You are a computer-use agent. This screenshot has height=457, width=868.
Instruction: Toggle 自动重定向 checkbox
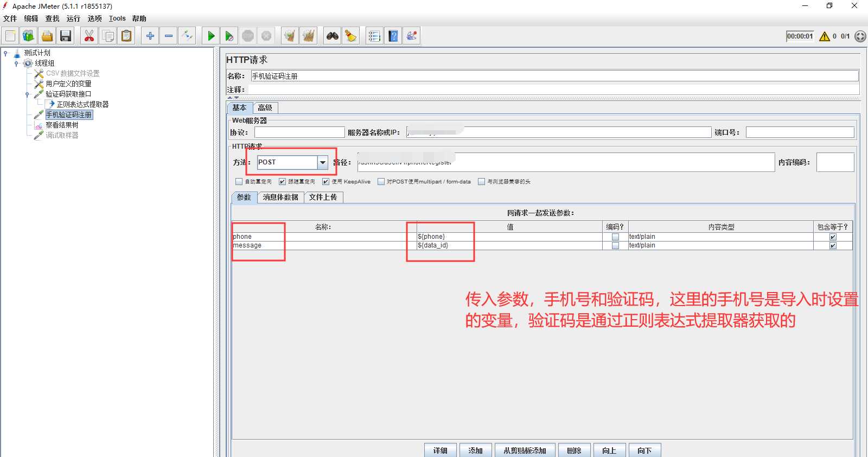click(239, 182)
